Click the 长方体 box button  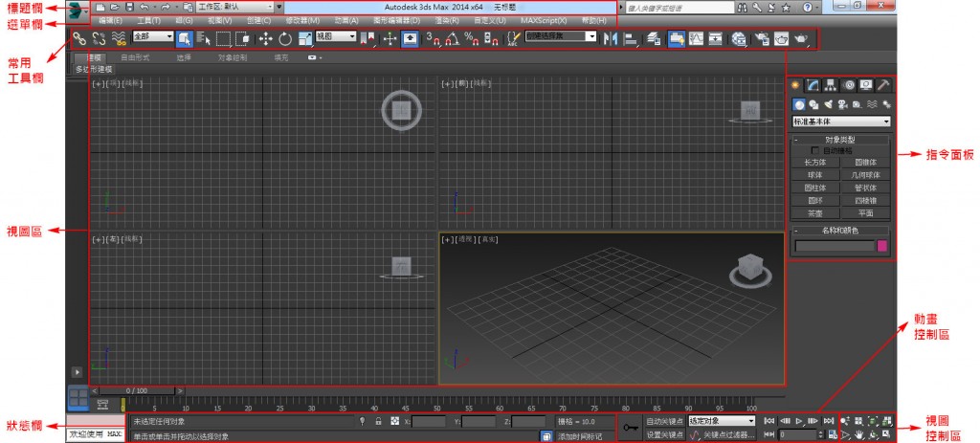815,162
